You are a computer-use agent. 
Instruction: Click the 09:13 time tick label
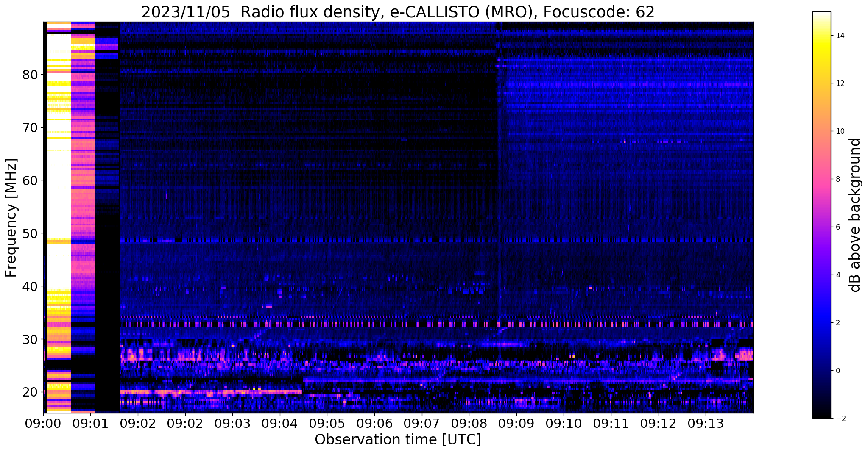706,423
